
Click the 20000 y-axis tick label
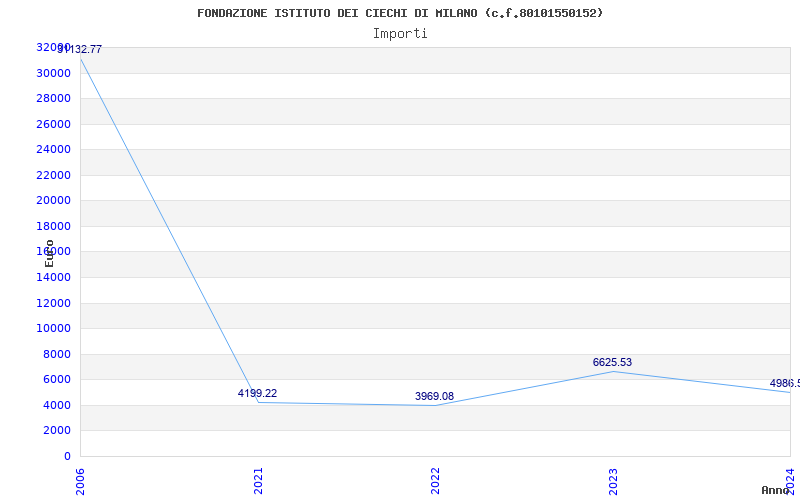[x=53, y=201]
